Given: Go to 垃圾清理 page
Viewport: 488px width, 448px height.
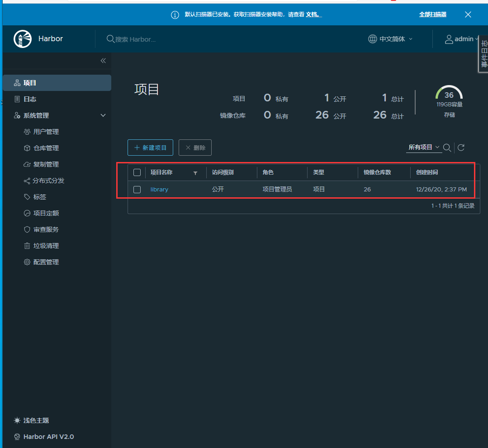Looking at the screenshot, I should pyautogui.click(x=46, y=246).
